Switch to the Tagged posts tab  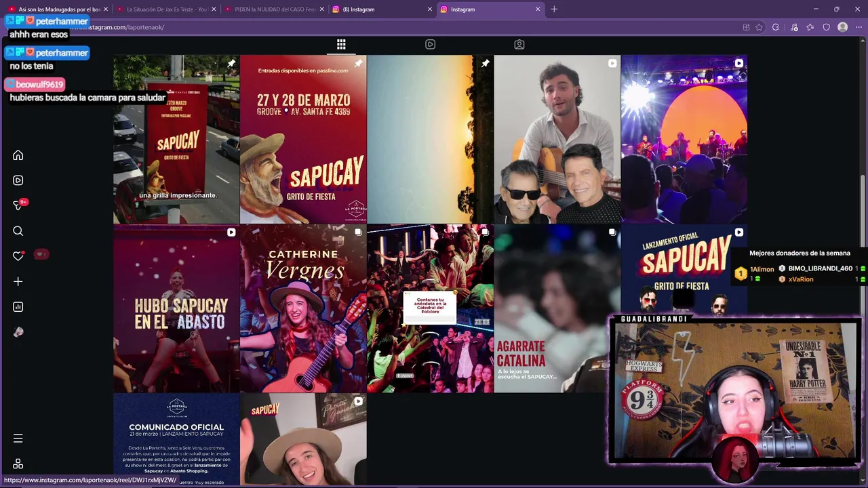pyautogui.click(x=519, y=44)
